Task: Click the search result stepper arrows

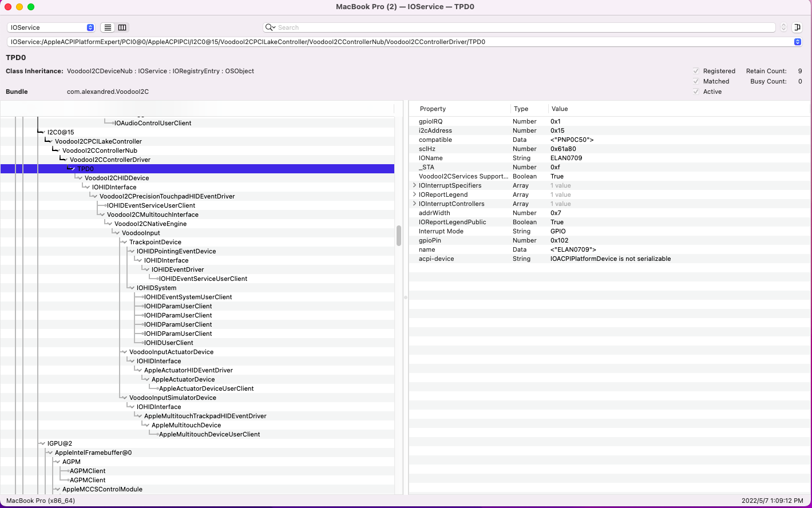Action: pyautogui.click(x=783, y=27)
